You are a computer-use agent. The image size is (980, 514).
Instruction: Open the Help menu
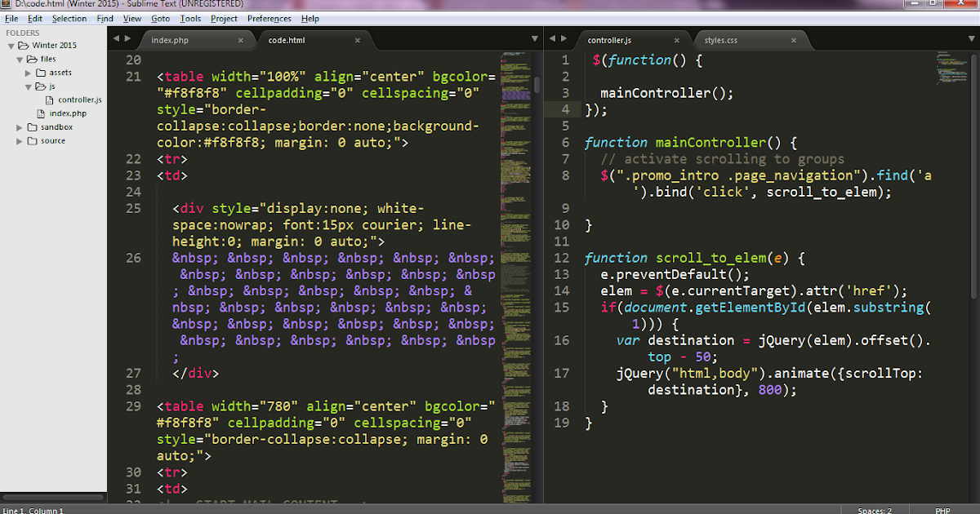(310, 18)
